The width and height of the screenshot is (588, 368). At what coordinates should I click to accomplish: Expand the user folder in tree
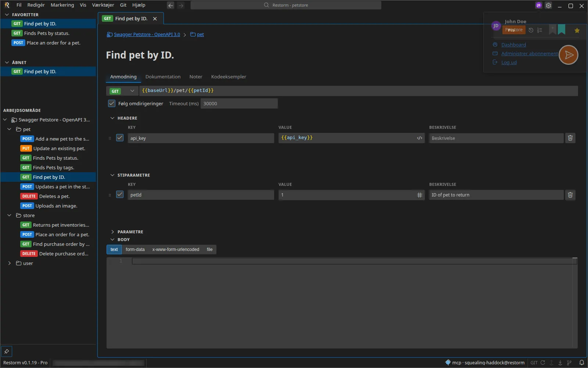pos(10,263)
